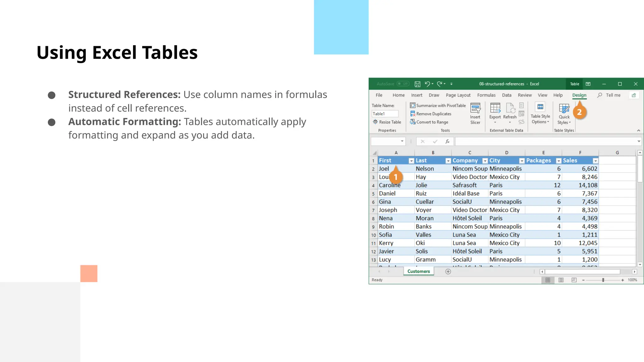
Task: Select column header G
Action: tap(617, 153)
